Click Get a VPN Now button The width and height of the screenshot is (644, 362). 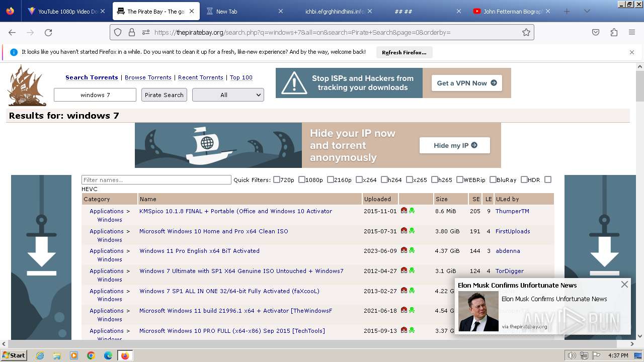point(466,83)
